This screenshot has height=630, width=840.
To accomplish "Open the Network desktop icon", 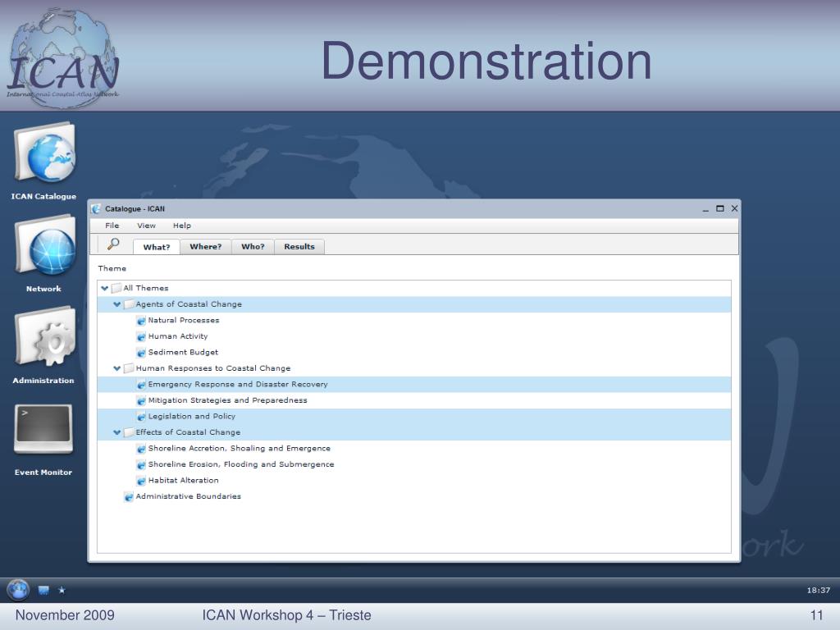I will pyautogui.click(x=44, y=246).
